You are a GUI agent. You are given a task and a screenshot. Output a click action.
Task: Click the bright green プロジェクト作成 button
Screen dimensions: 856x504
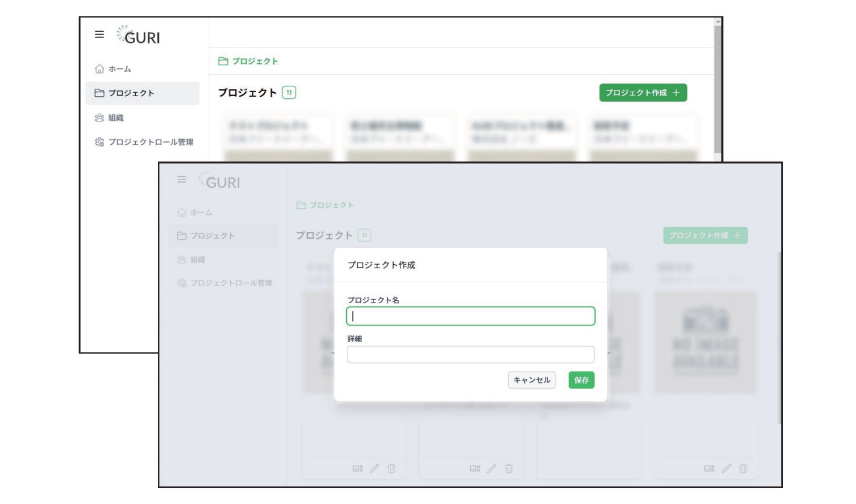pos(643,93)
